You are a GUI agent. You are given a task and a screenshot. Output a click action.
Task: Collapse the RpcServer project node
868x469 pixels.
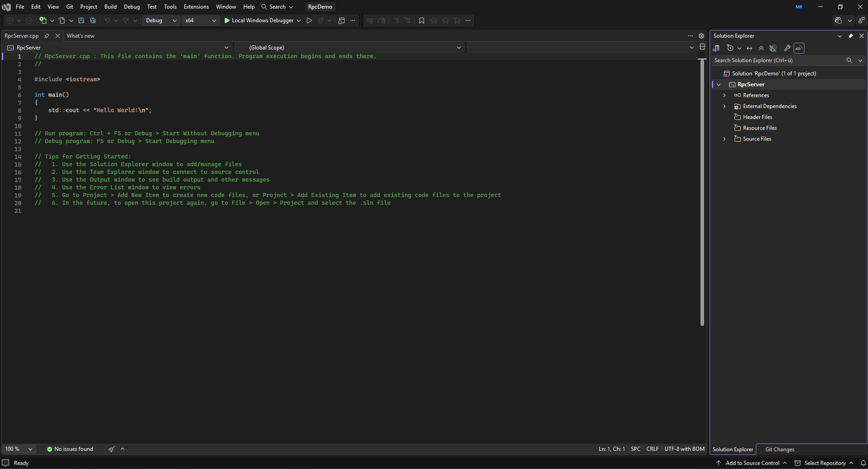click(x=719, y=85)
